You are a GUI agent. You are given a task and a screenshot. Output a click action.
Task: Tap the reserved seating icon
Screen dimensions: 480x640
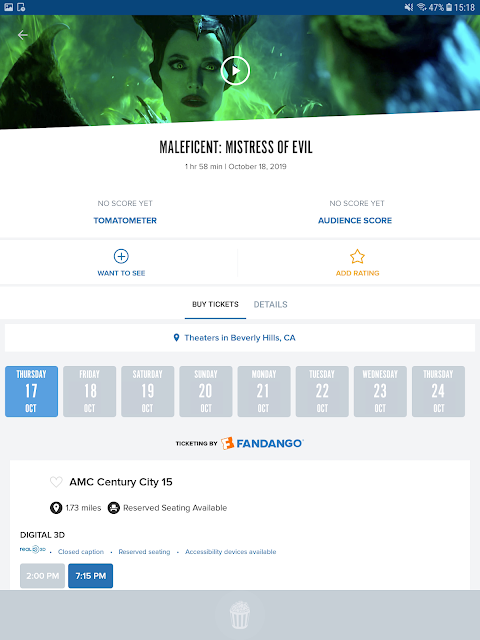coord(113,508)
